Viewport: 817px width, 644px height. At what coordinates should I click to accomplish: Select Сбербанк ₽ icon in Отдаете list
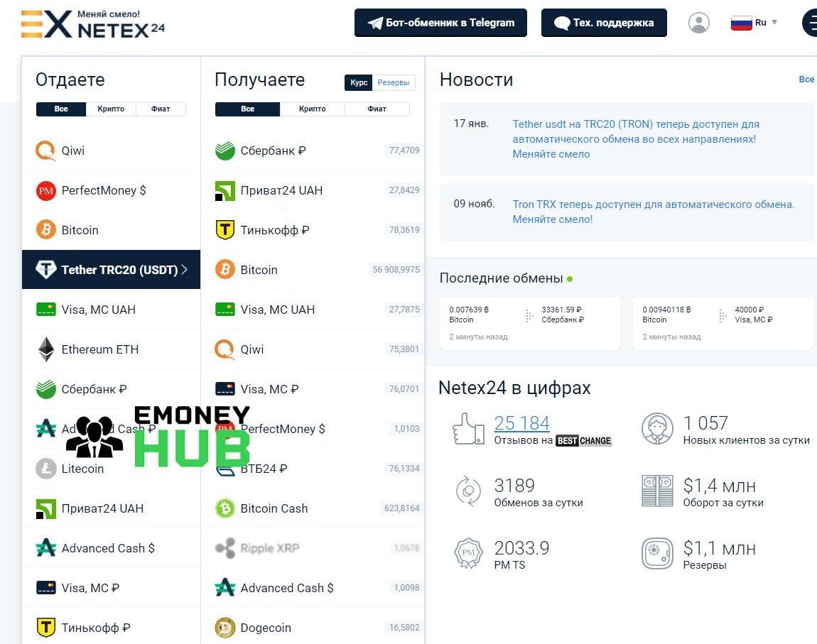[x=46, y=389]
